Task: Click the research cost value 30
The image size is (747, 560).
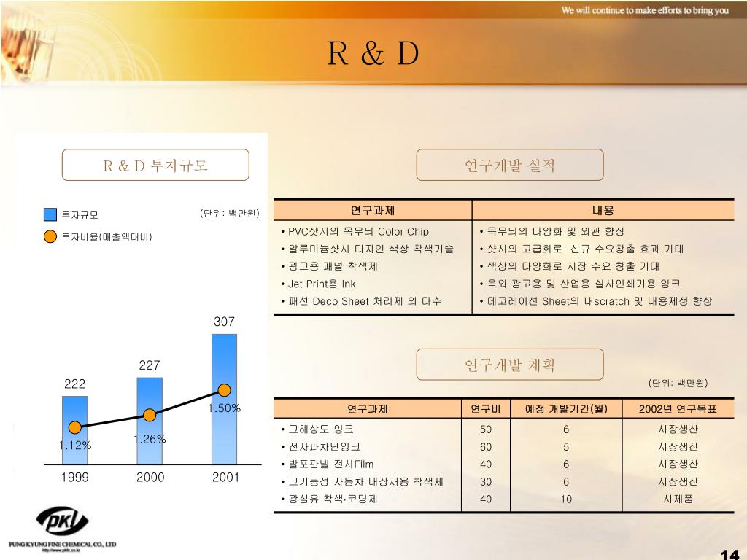Action: (x=486, y=481)
